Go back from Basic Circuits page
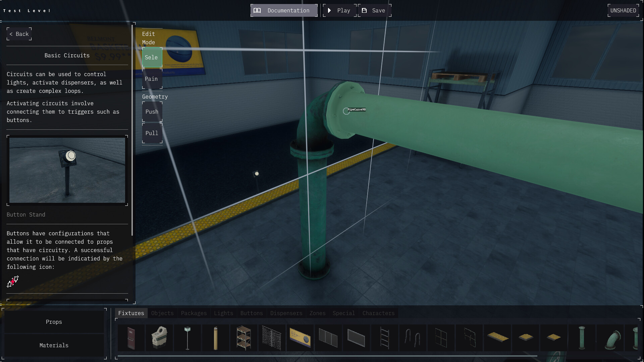Image resolution: width=644 pixels, height=362 pixels. pos(19,34)
